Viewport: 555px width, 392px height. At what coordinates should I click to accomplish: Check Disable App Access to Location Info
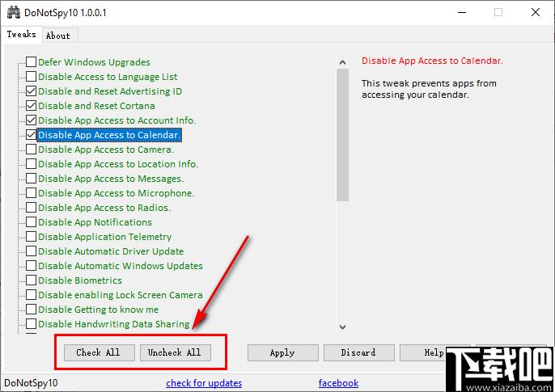31,163
